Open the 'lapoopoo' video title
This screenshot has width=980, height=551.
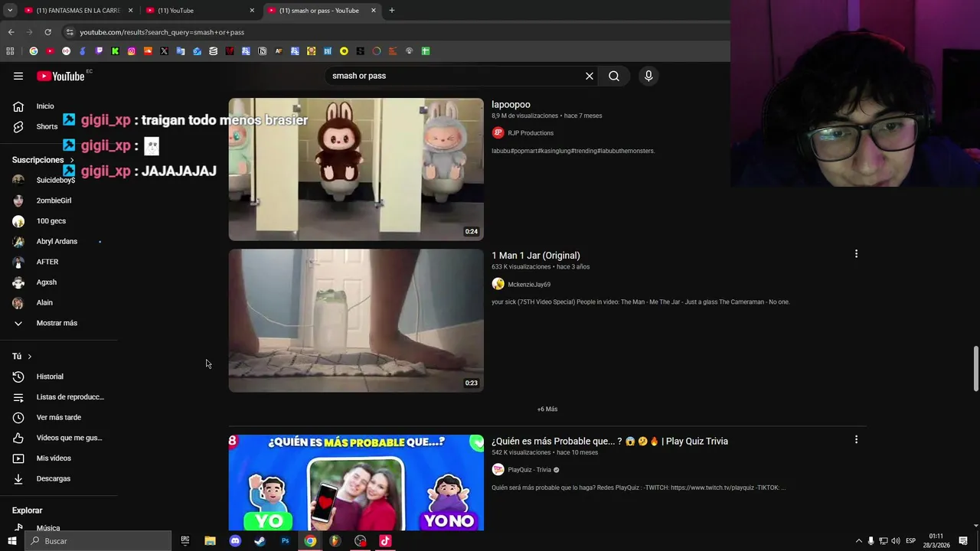click(x=511, y=105)
